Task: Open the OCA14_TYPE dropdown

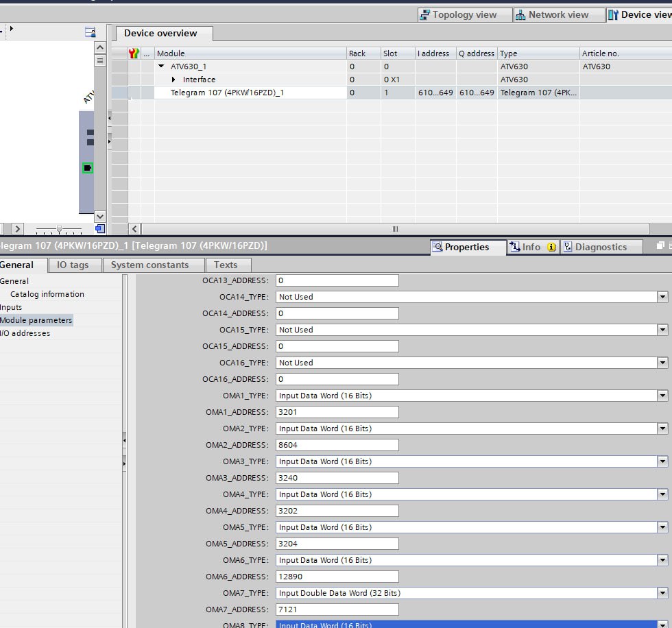Action: click(x=662, y=297)
